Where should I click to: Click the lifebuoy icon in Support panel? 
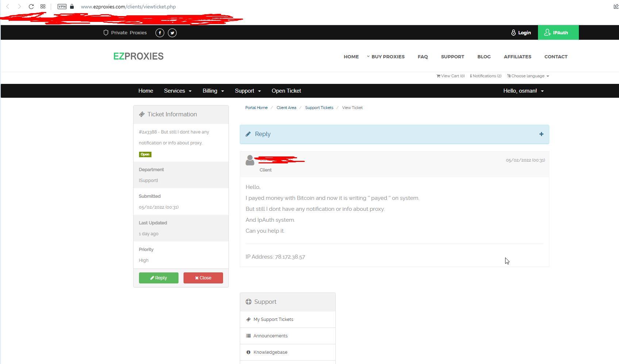pos(249,302)
